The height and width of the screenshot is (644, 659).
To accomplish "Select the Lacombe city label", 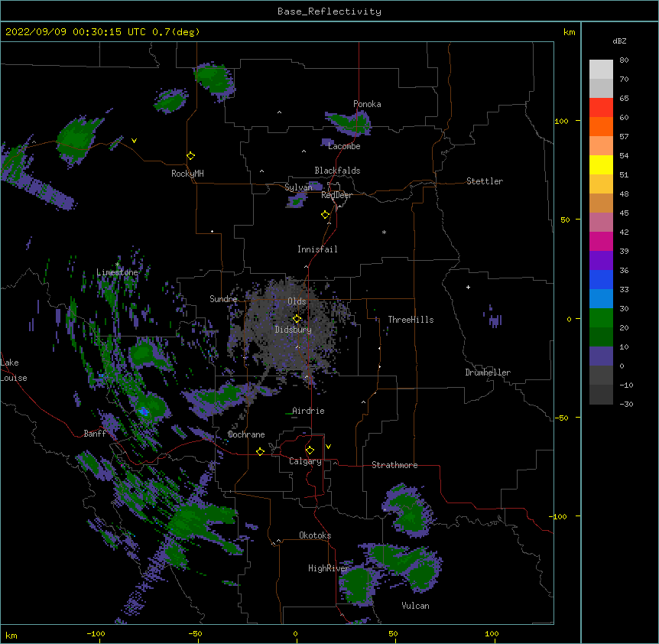I will [344, 146].
